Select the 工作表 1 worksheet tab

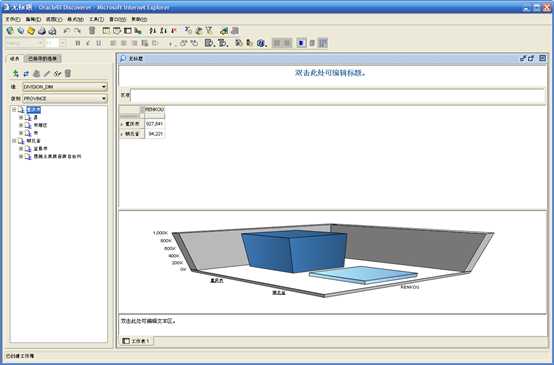coord(136,341)
